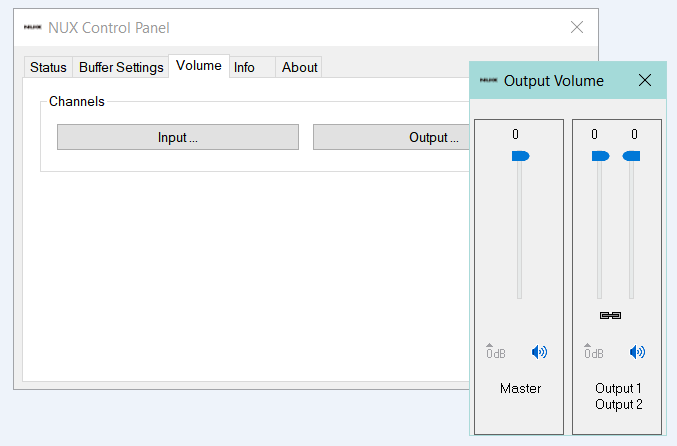Go to the Info tab

pos(244,67)
